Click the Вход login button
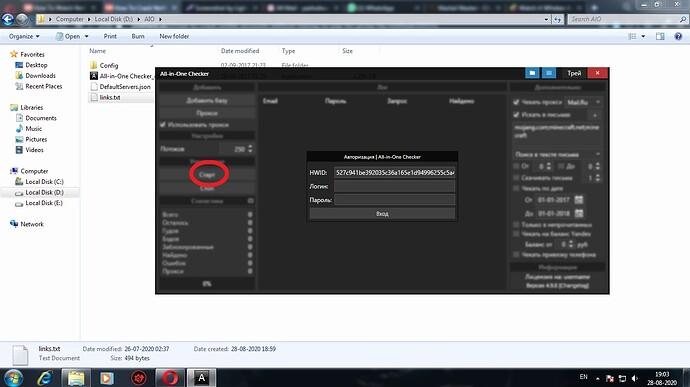Screen dimensions: 690x387 [382, 214]
